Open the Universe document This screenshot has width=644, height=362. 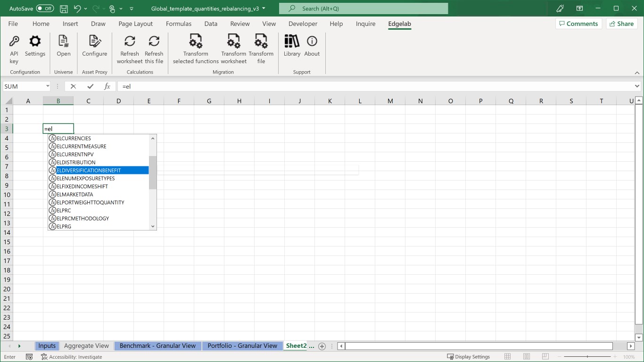(64, 46)
